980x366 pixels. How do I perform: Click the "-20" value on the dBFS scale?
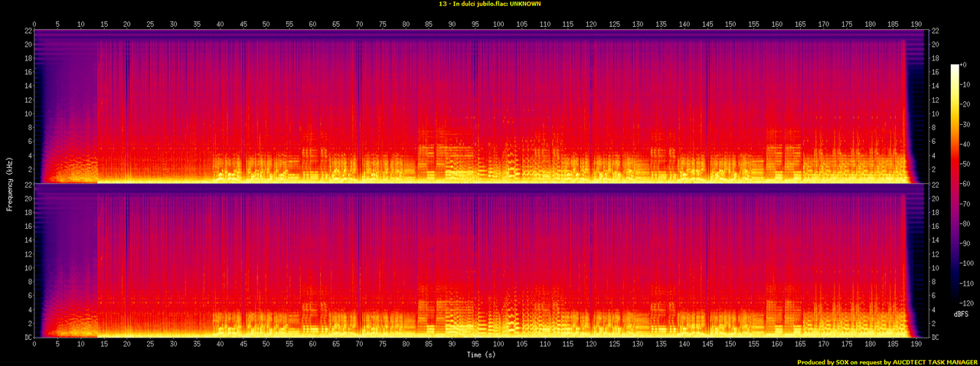point(965,104)
